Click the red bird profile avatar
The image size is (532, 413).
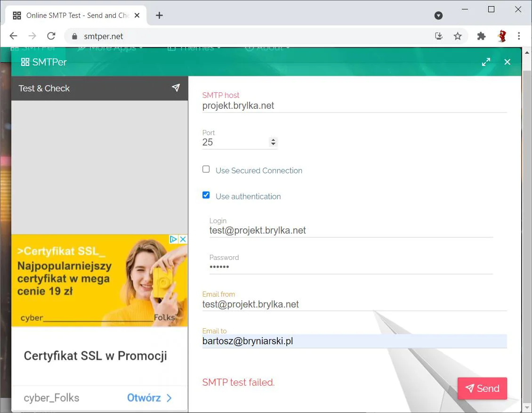click(502, 36)
